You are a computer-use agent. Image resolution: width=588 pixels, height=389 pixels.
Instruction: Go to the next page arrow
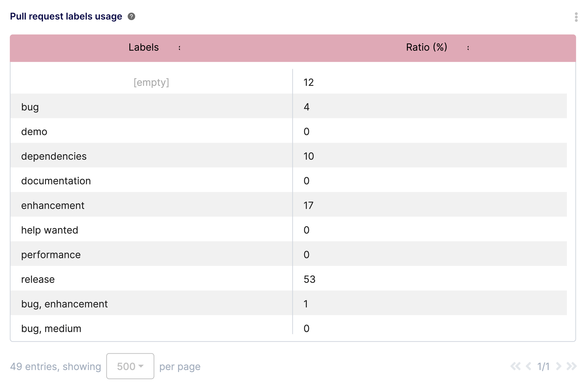coord(559,366)
